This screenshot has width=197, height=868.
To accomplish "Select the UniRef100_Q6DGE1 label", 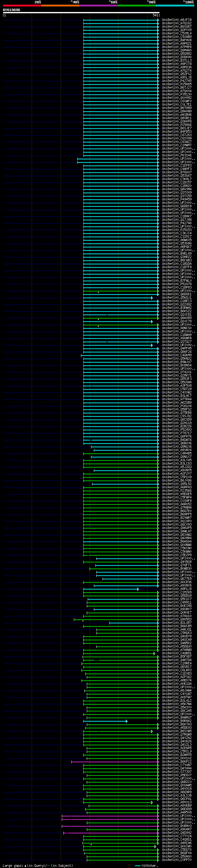I will [x=177, y=294].
